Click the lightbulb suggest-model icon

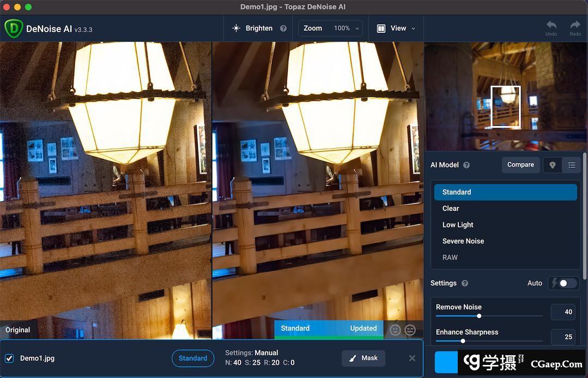[553, 165]
